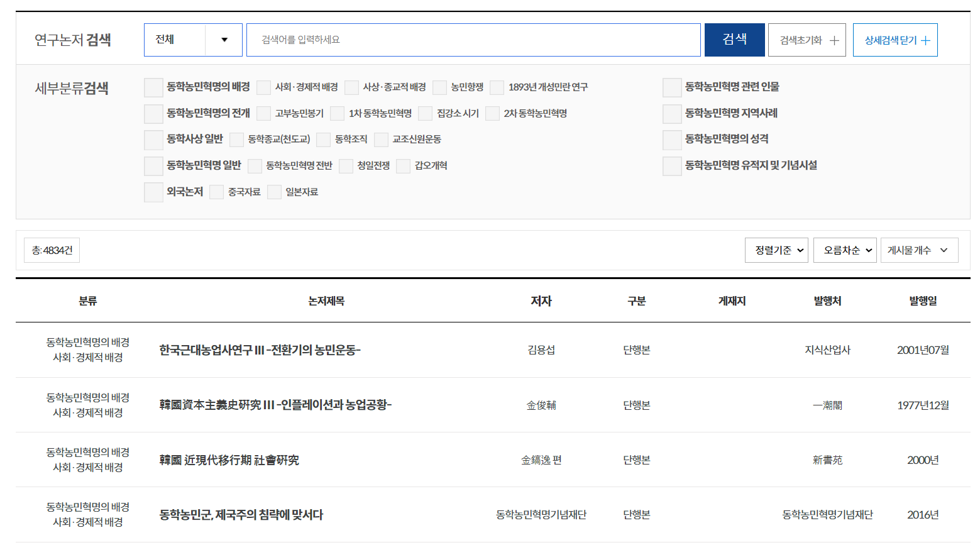Click publication date 2001년07월

[x=923, y=350]
